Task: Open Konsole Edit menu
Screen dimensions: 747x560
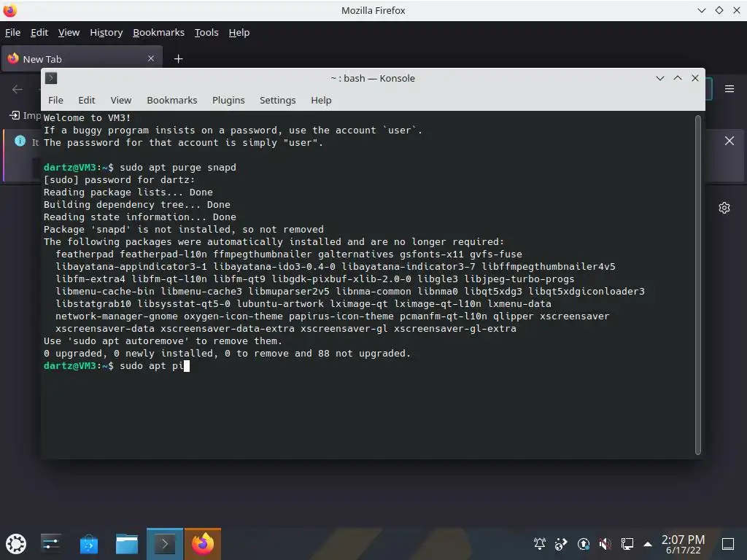Action: tap(87, 101)
